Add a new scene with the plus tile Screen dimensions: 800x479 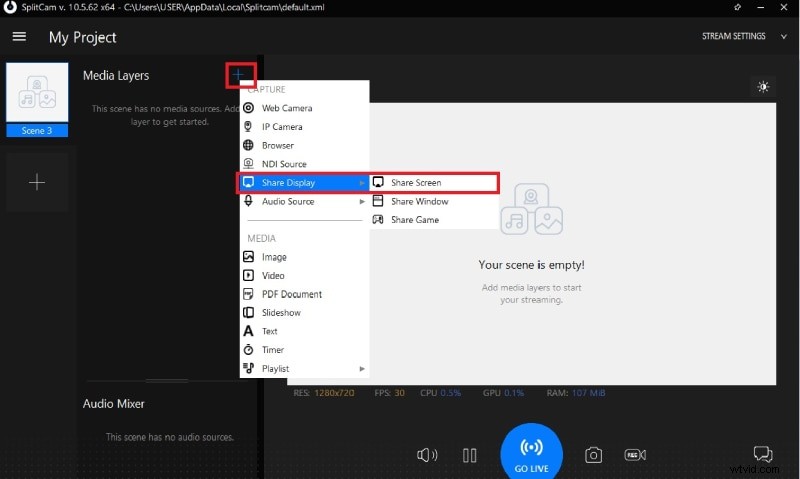37,182
